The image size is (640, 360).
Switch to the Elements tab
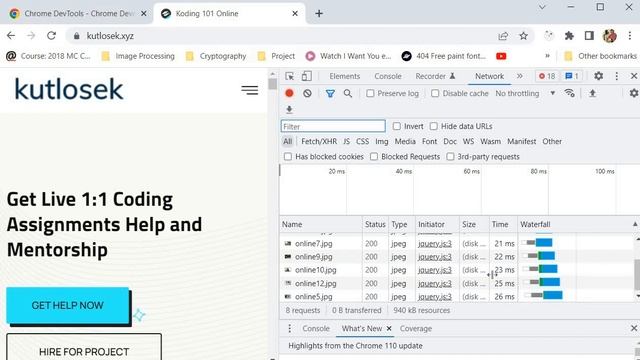pos(344,76)
